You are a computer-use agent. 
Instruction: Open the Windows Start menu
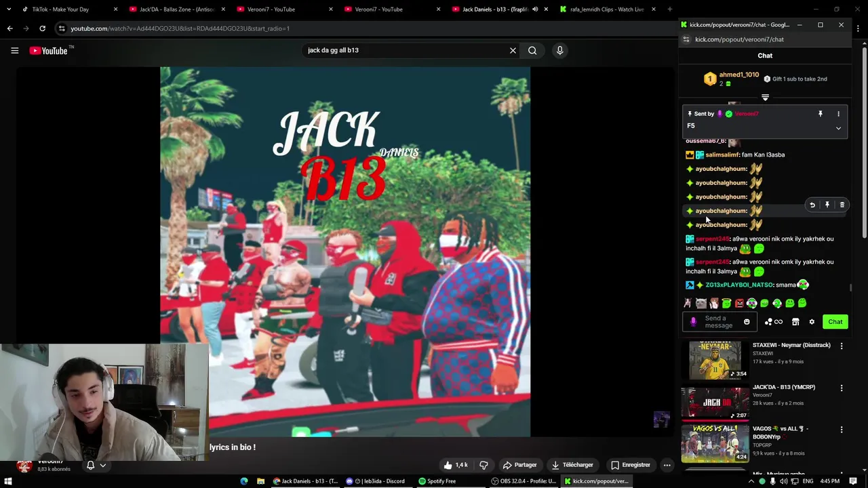(x=8, y=481)
